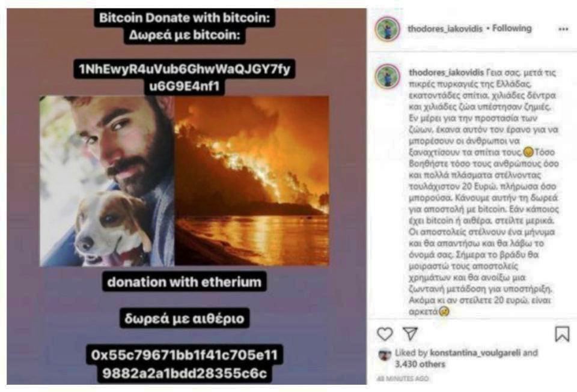Click the small avatar beside Liked by
Viewport: 577px width, 392px height.
385,355
